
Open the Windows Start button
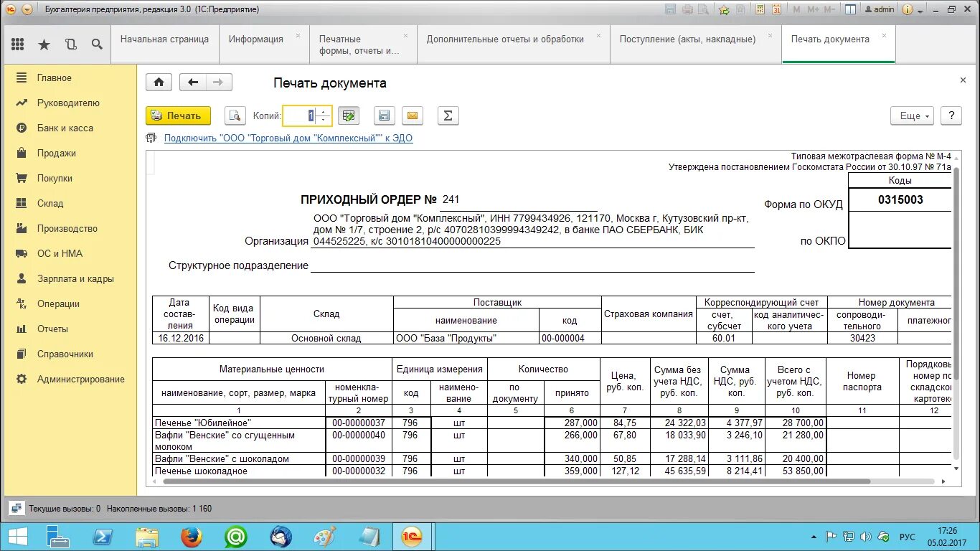coord(17,537)
